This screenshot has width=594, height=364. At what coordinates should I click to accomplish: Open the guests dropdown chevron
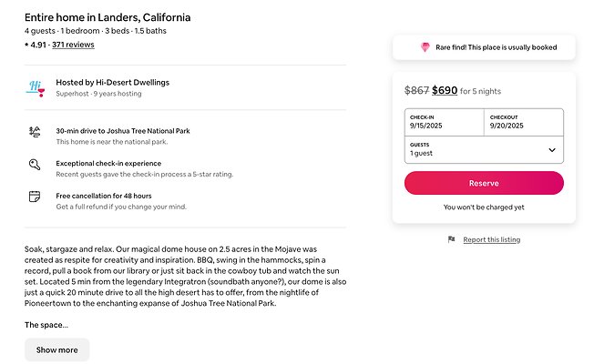(551, 150)
